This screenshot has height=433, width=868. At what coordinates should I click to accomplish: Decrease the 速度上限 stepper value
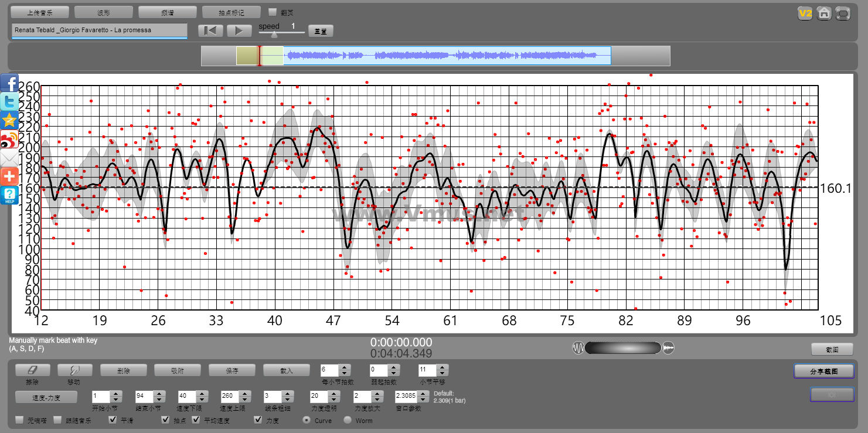(246, 399)
